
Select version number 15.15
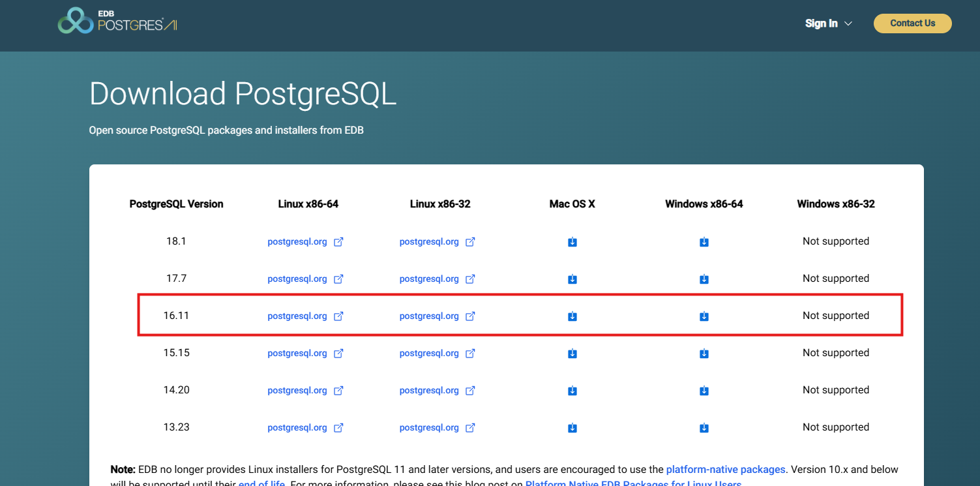coord(177,353)
